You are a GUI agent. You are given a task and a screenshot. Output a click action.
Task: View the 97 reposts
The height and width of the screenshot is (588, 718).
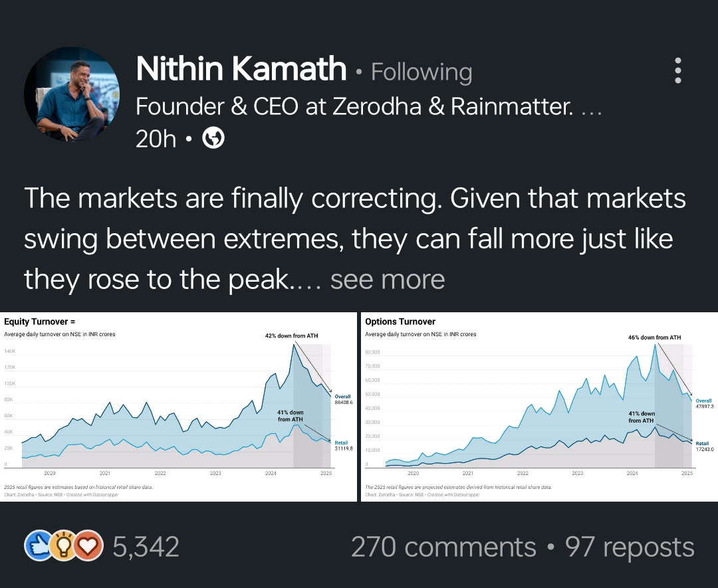[630, 547]
